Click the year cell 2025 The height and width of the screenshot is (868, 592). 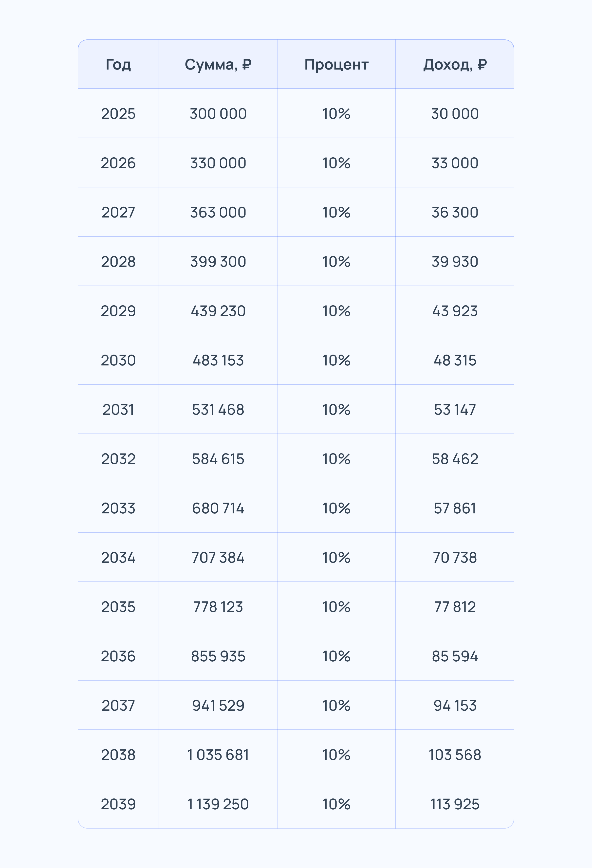(118, 113)
